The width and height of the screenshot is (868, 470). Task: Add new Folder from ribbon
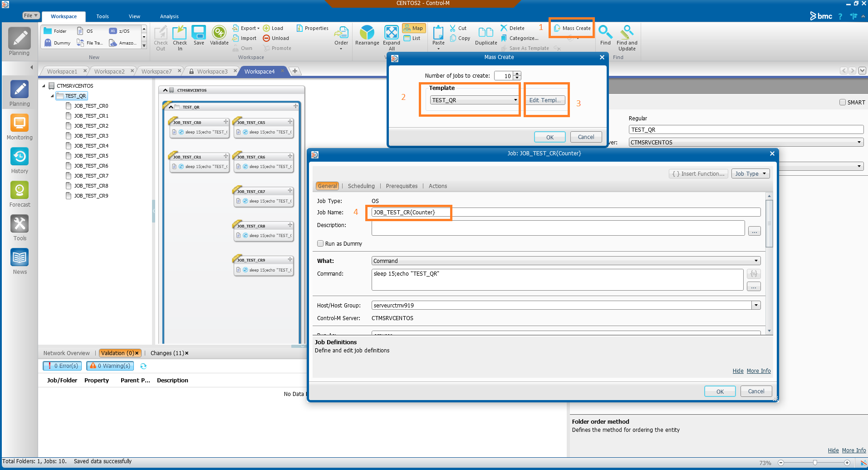pos(55,31)
